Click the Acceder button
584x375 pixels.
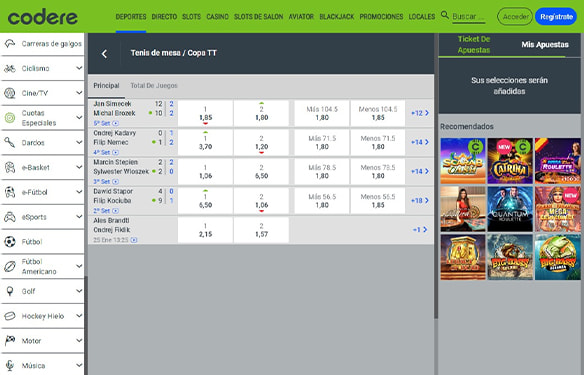(x=515, y=17)
